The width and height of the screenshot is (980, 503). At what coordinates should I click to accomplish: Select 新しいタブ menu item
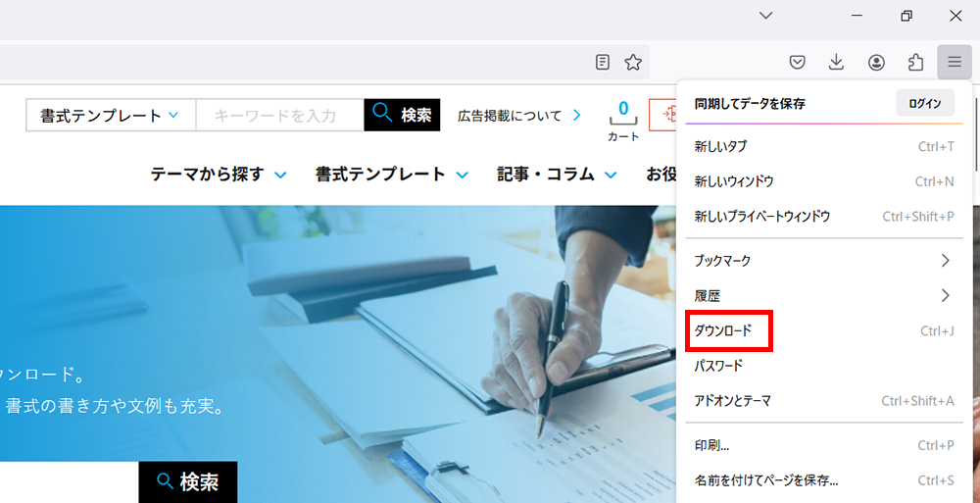pyautogui.click(x=824, y=146)
